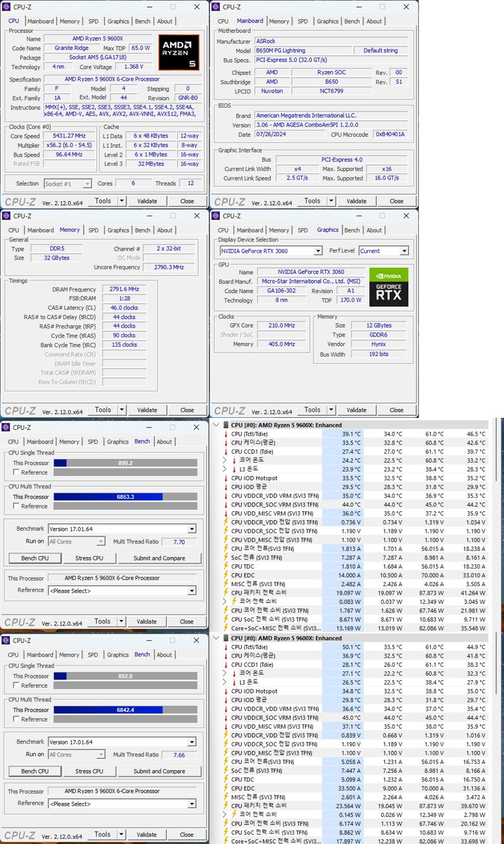Switch to Memory tab in the 892.9 bench window
The width and height of the screenshot is (504, 844).
tap(69, 655)
